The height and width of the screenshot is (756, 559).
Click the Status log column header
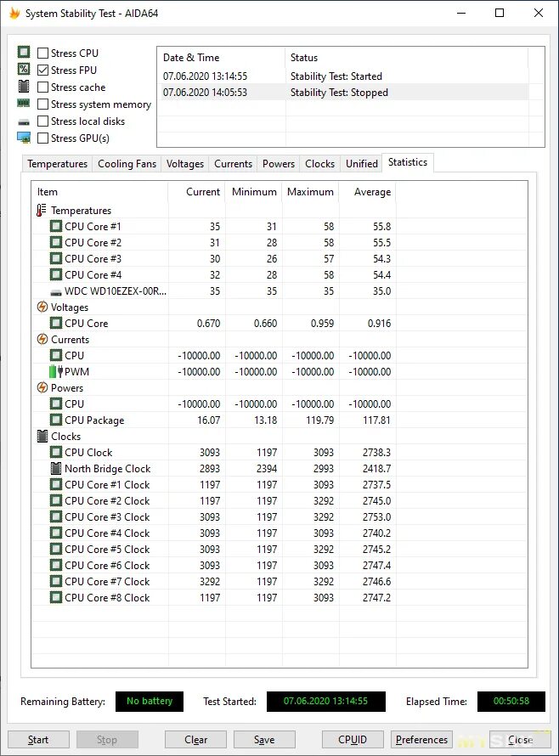407,58
